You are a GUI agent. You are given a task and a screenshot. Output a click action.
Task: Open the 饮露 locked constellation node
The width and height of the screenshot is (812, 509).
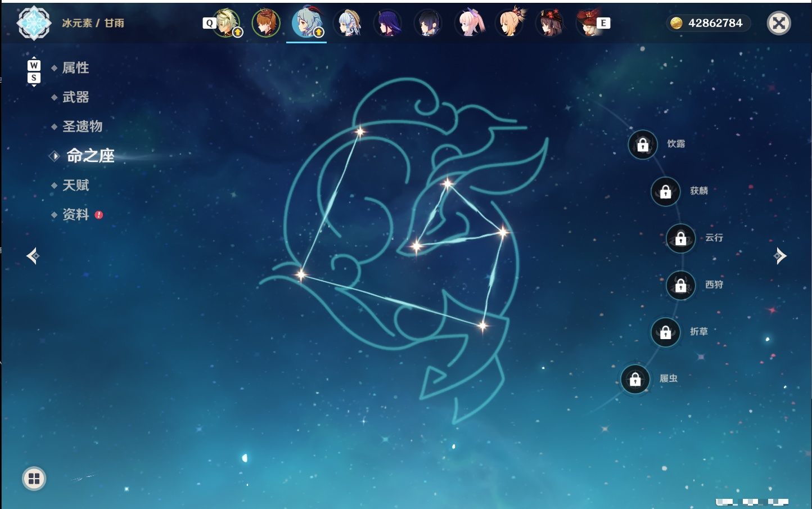click(643, 145)
